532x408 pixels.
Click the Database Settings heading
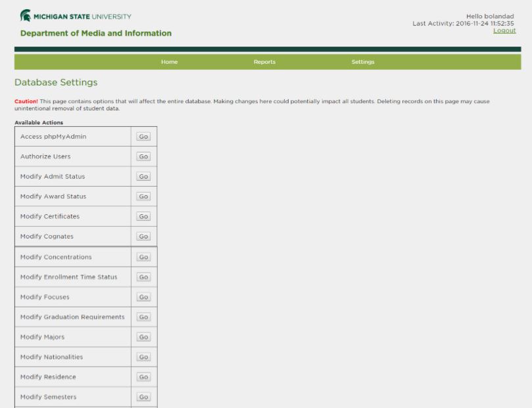click(56, 82)
